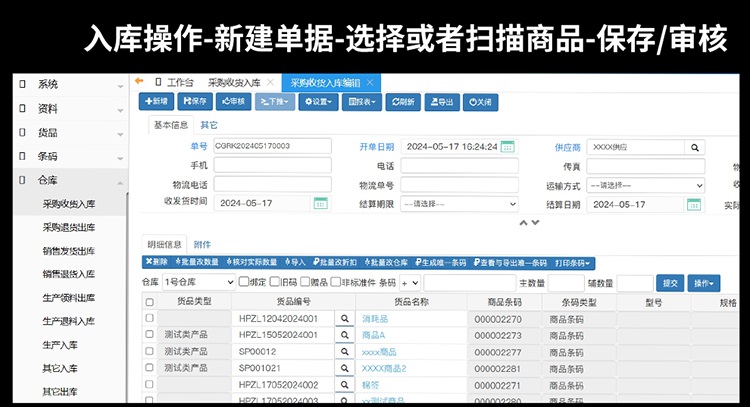
Task: Check the row checkbox for 商品A
Action: tap(150, 334)
